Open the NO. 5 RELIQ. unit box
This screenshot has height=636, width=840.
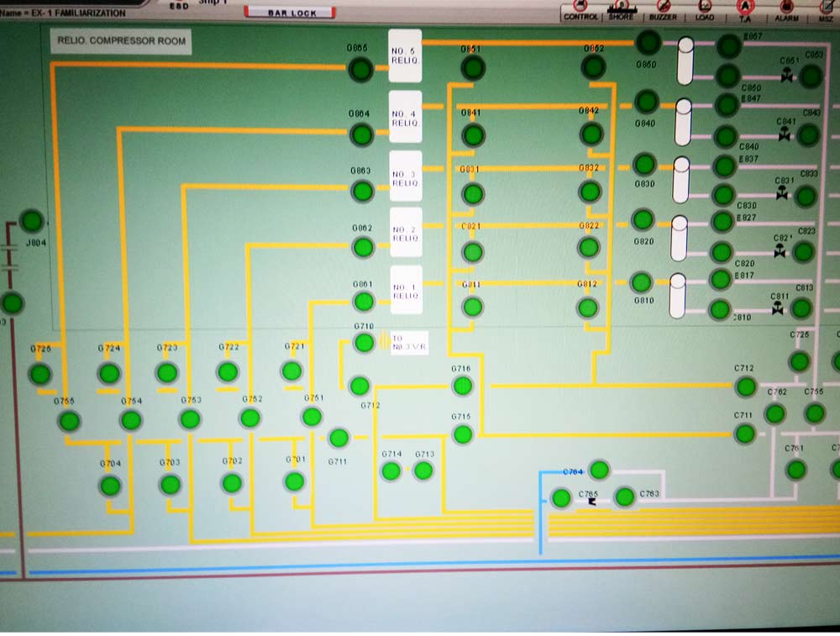click(x=405, y=56)
